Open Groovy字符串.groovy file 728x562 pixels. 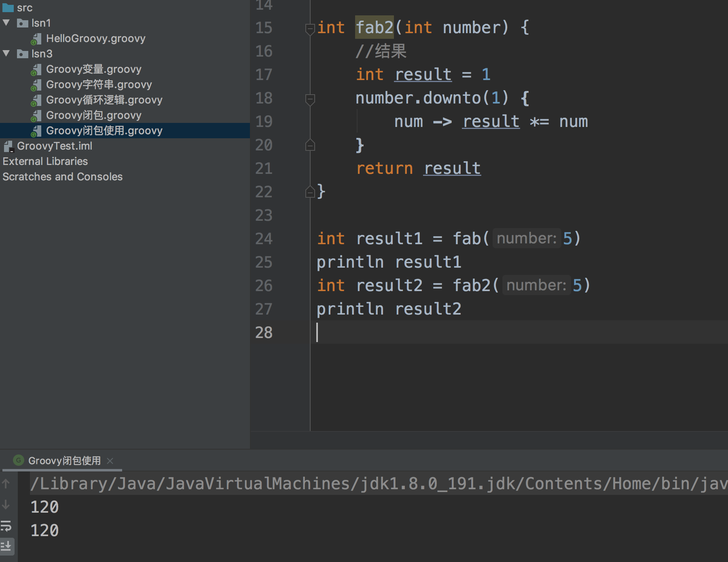(x=99, y=85)
